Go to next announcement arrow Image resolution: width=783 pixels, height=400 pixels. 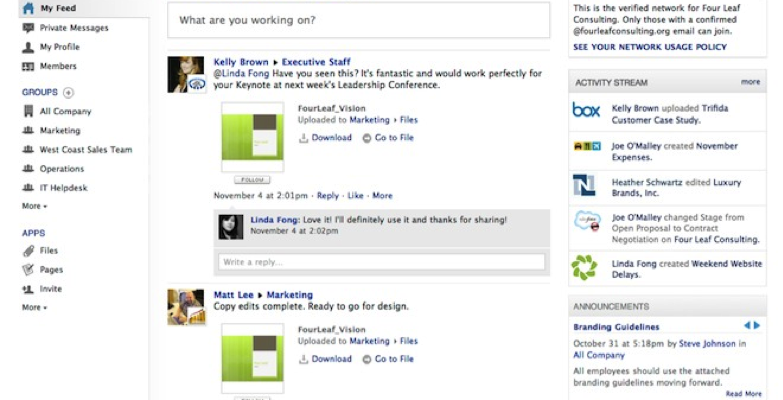[757, 326]
